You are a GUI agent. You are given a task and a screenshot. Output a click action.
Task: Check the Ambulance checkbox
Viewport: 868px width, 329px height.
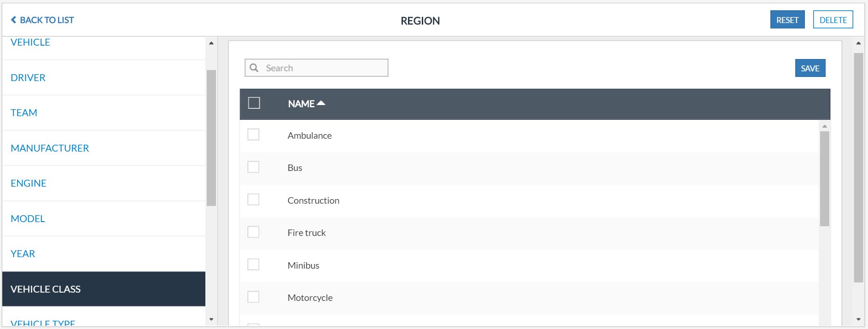coord(253,135)
